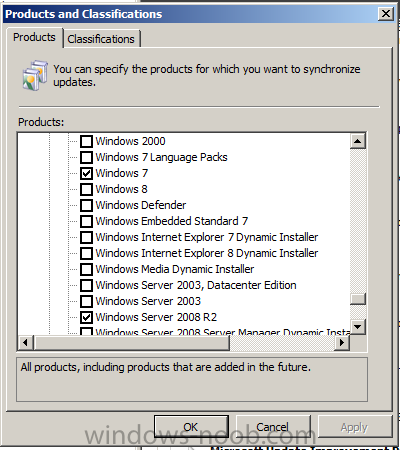Click the vertical scrollbar thumb

358,299
